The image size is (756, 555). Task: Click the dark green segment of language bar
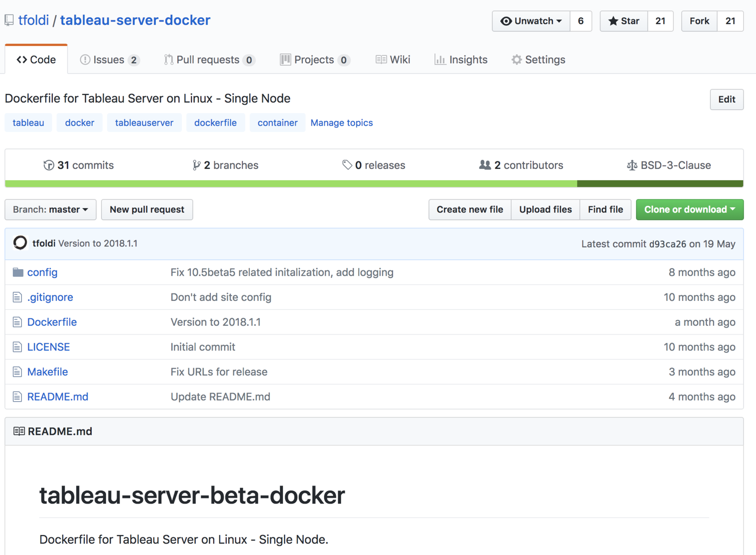coord(660,184)
